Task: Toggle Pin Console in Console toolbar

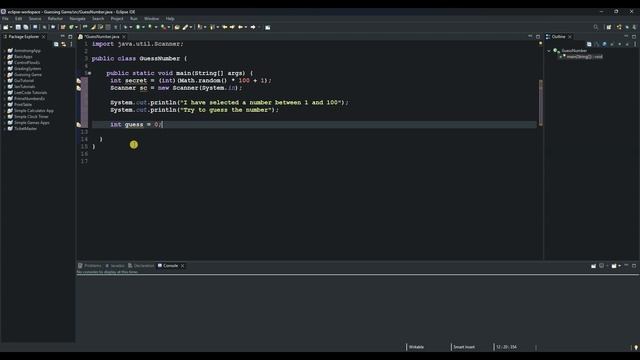Action: click(x=593, y=266)
